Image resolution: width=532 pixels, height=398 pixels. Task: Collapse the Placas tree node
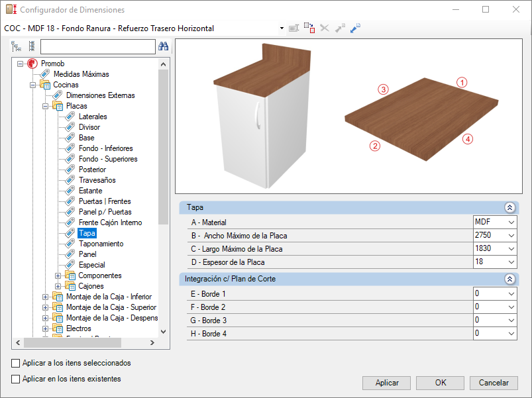tap(45, 106)
